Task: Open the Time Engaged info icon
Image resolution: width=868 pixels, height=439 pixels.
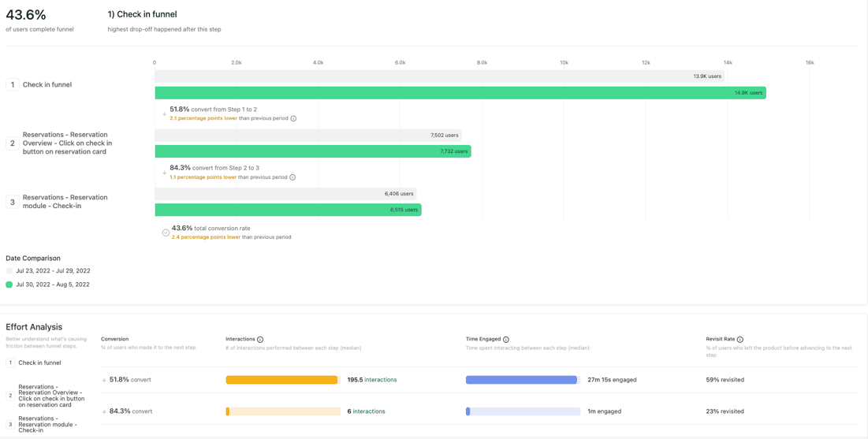Action: coord(506,340)
